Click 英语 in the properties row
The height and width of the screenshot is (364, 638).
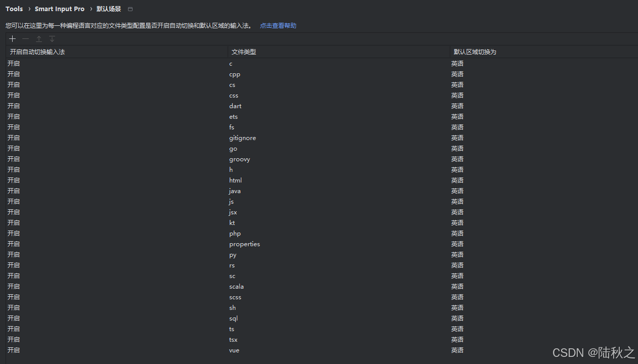click(x=457, y=244)
